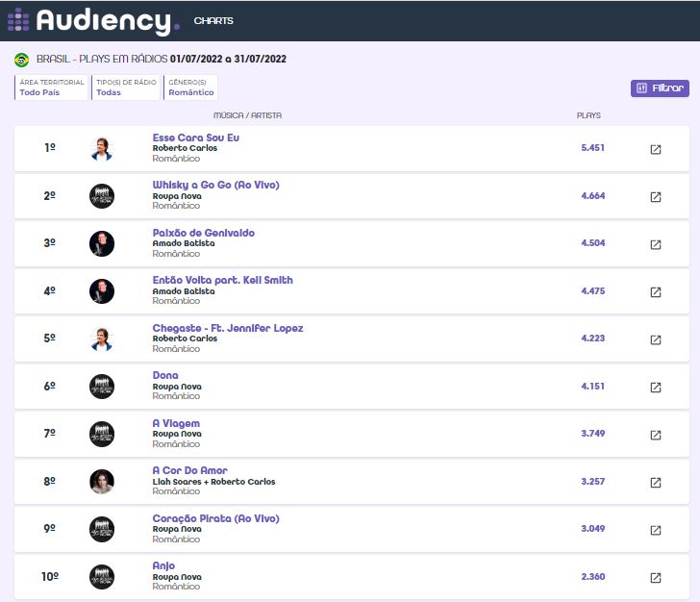Click Roberto Carlos photo in 5º row
The image size is (700, 602).
tap(102, 339)
